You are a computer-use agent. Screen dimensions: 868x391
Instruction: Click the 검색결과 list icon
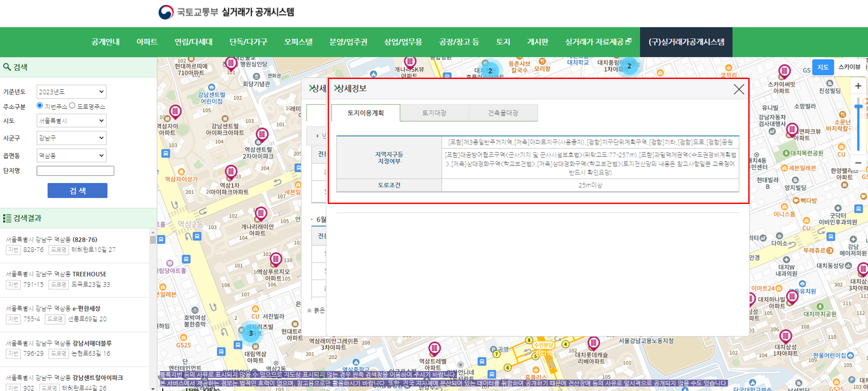7,218
